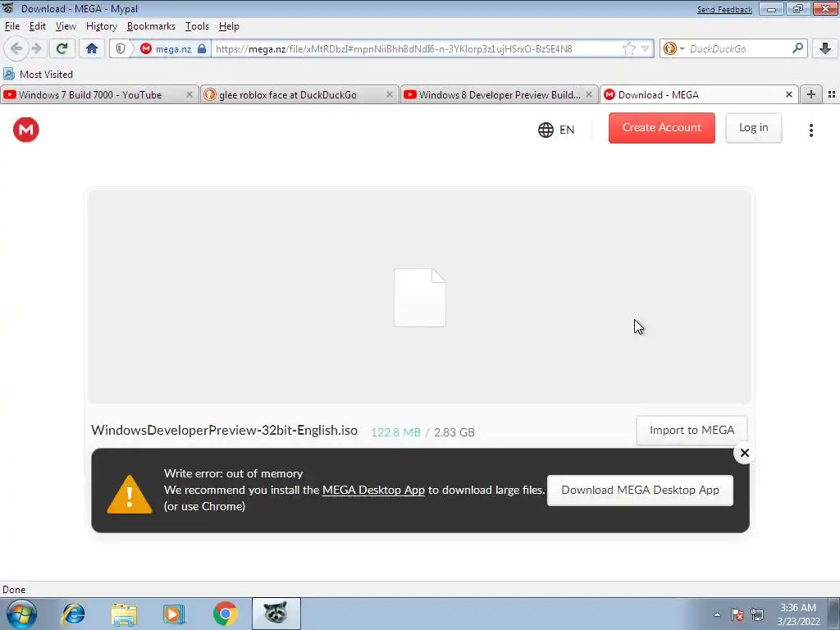840x630 pixels.
Task: Close the Download - MEGA tab
Action: tap(788, 94)
